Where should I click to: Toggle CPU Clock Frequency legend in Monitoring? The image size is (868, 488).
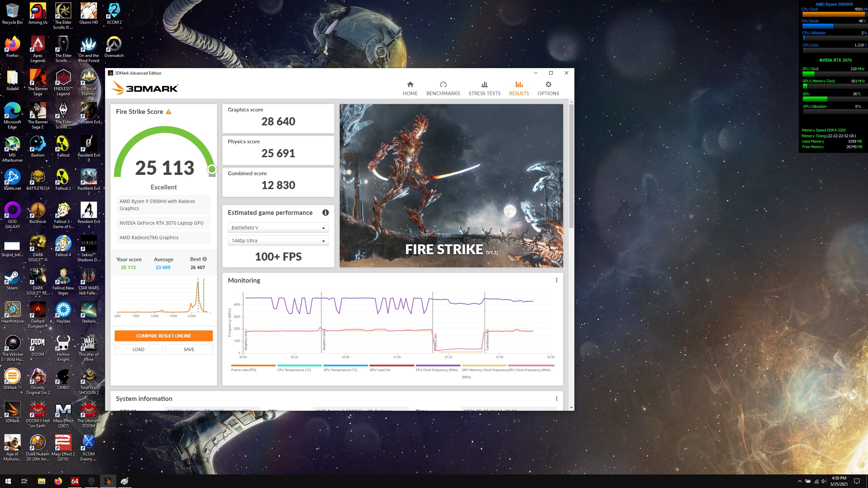tap(438, 368)
